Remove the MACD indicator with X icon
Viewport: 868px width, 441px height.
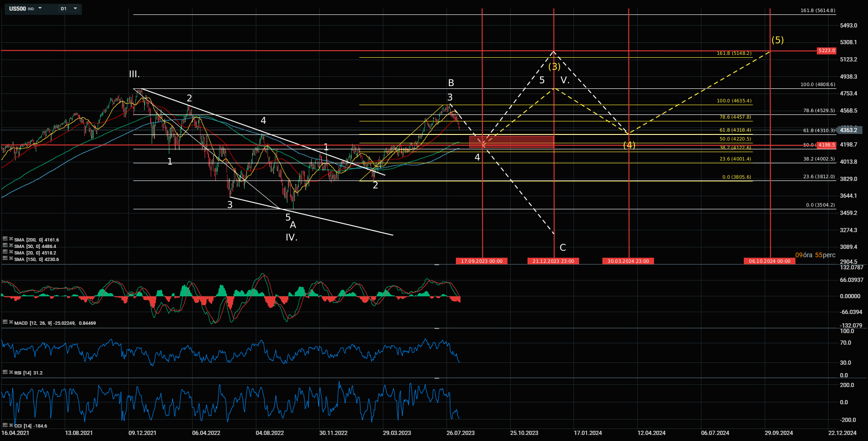[11, 322]
